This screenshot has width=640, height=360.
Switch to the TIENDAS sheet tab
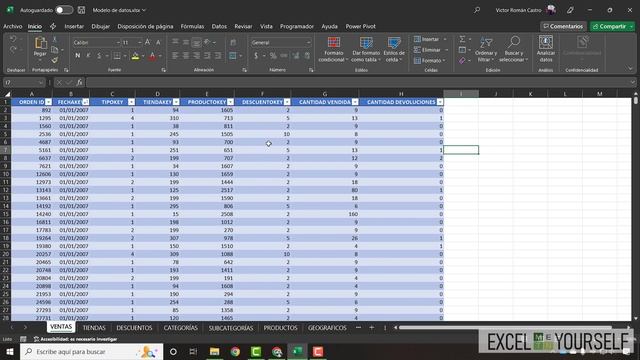tap(94, 328)
